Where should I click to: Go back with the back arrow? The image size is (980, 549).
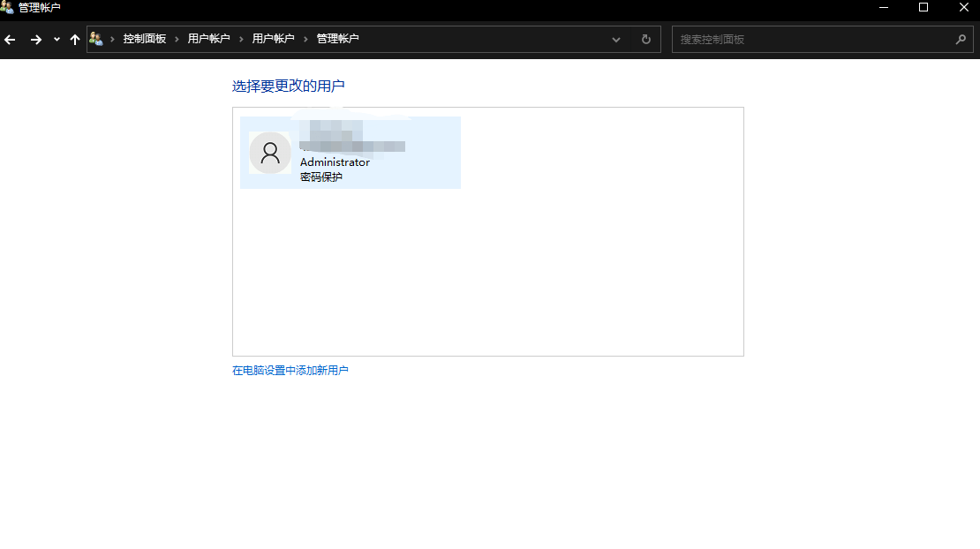tap(10, 40)
